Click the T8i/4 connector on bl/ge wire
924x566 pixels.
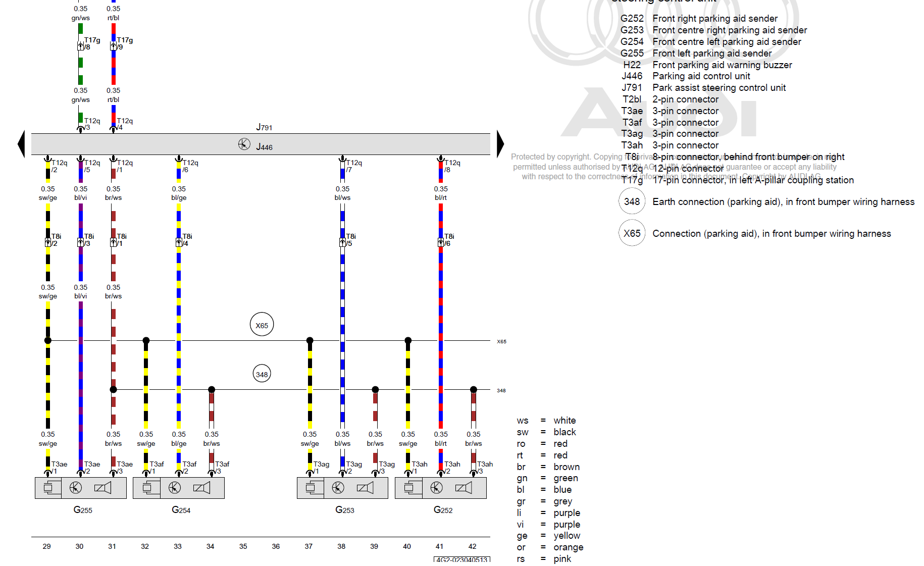[179, 243]
